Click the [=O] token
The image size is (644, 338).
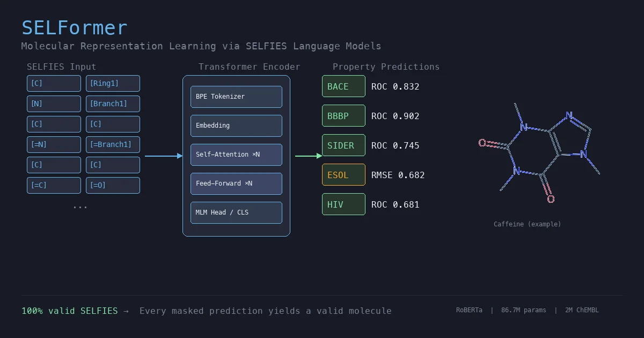[113, 185]
